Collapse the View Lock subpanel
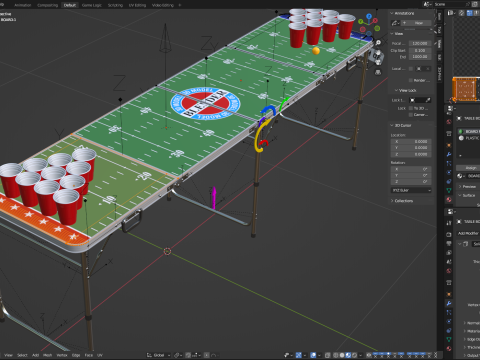Image resolution: width=480 pixels, height=360 pixels. point(406,90)
